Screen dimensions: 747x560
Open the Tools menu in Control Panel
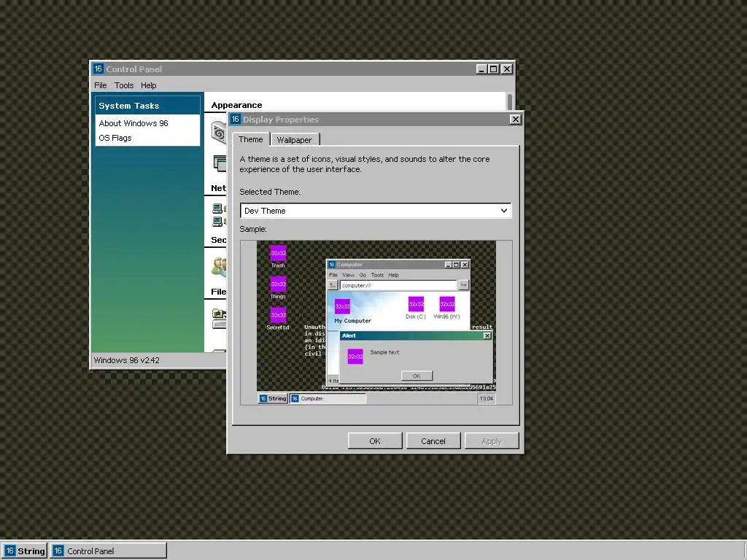(x=124, y=85)
